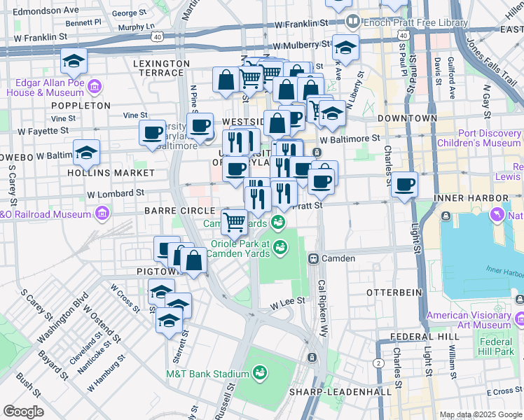Click the school marker above Hollins Market
The width and height of the screenshot is (524, 420).
click(x=87, y=154)
